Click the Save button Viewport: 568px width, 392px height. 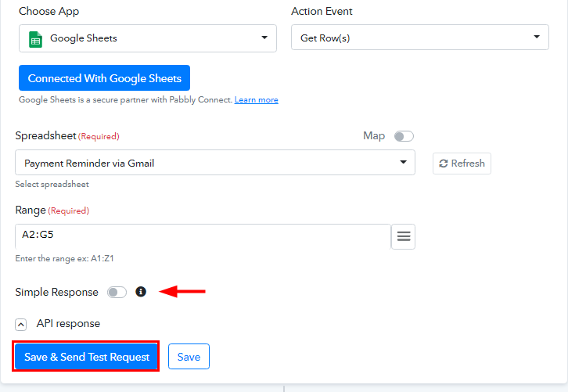189,357
